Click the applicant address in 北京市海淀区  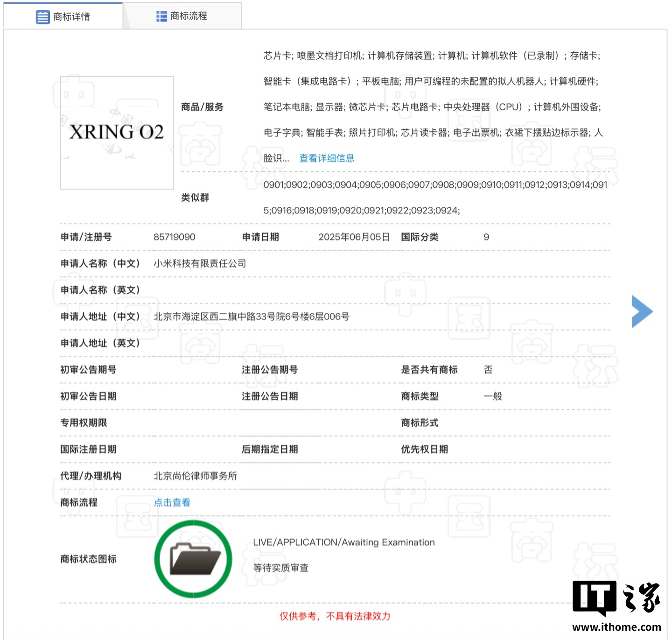pyautogui.click(x=252, y=316)
